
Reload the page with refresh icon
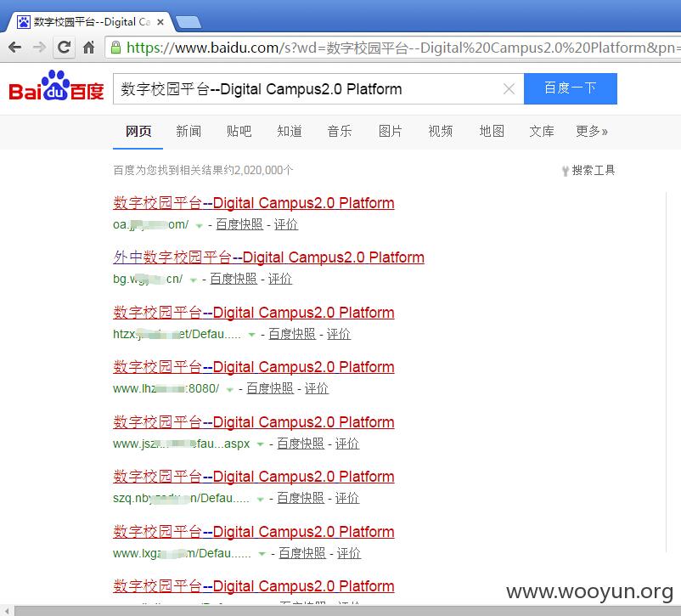tap(64, 47)
